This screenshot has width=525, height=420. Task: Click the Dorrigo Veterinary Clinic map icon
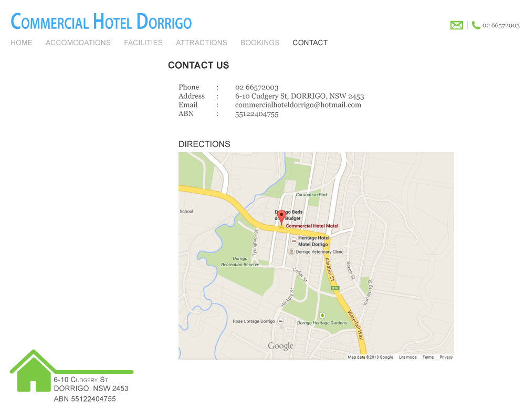(x=291, y=251)
